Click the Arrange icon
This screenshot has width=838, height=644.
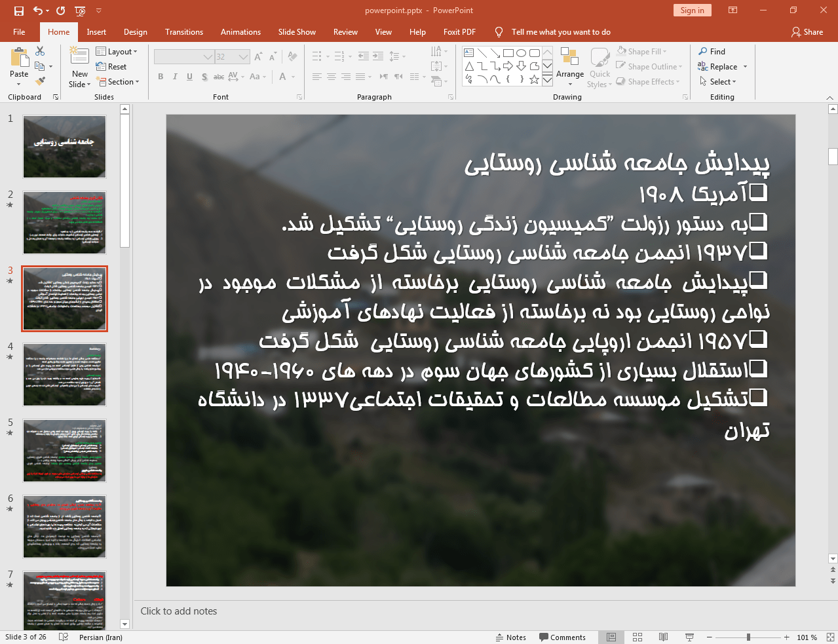[x=569, y=58]
